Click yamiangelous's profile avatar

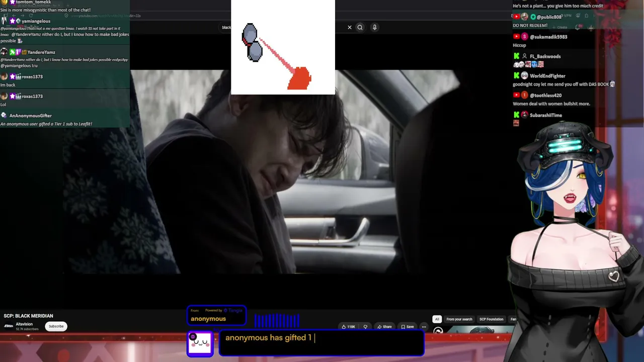pyautogui.click(x=4, y=21)
